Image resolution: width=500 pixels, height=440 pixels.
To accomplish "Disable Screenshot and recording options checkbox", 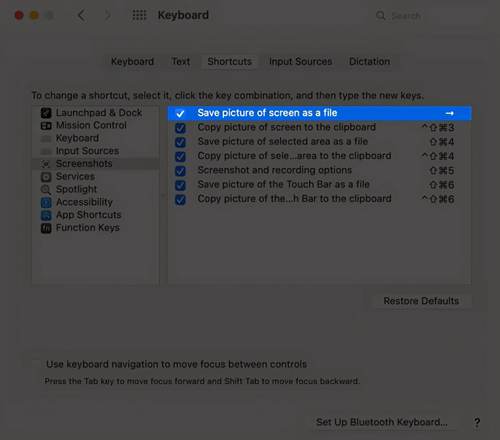I will tap(180, 171).
